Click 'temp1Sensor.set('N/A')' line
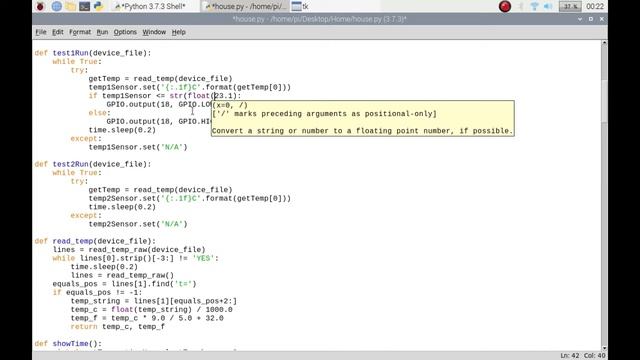Screen dimensions: 640x360 coord(138,147)
